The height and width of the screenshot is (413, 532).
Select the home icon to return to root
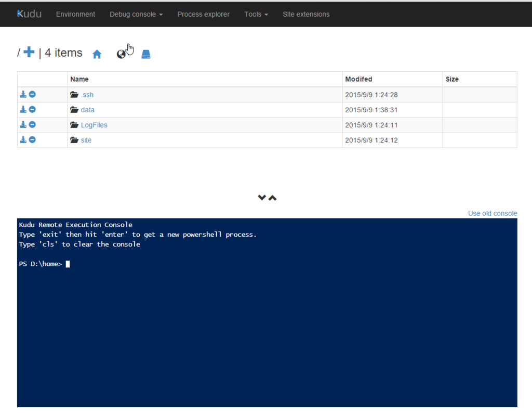pyautogui.click(x=97, y=54)
